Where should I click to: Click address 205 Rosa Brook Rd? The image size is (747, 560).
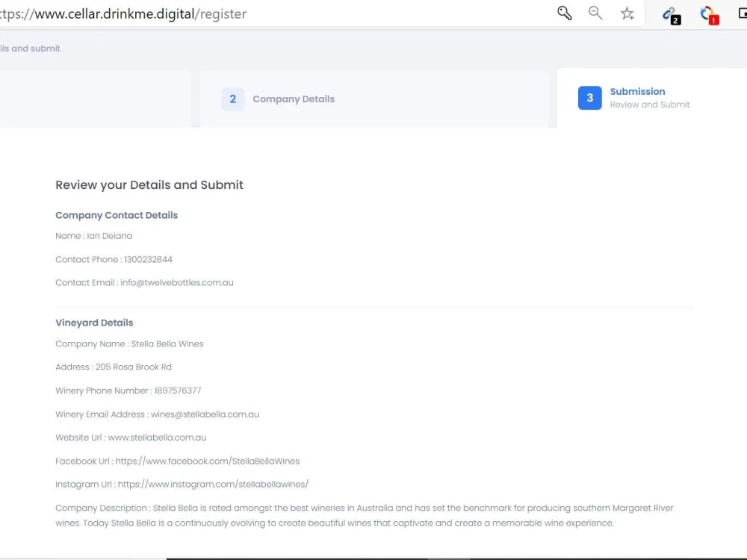coord(134,367)
